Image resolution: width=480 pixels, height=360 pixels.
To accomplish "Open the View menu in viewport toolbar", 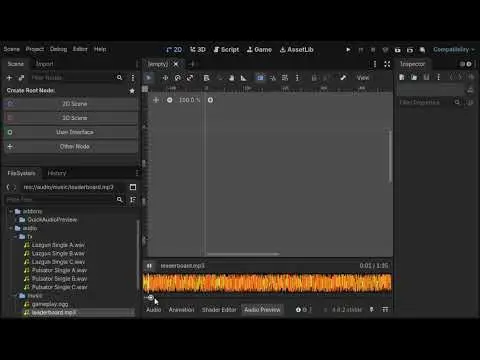I will [363, 78].
